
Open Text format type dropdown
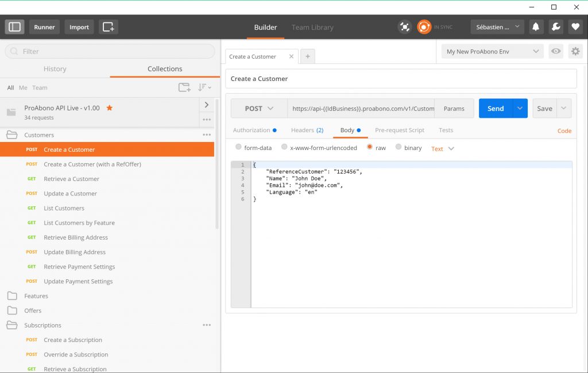[443, 149]
